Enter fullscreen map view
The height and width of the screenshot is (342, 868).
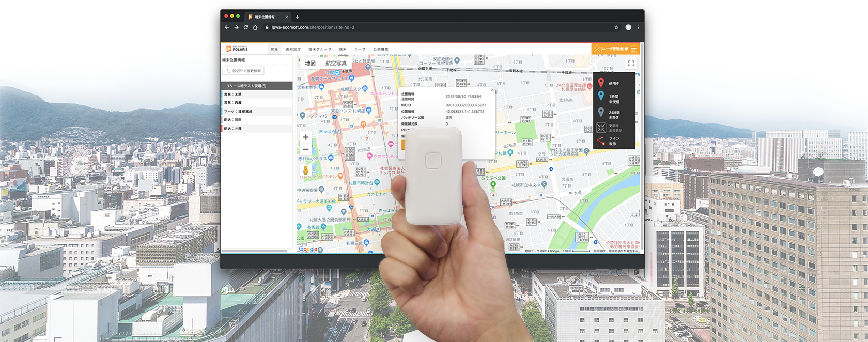point(631,64)
